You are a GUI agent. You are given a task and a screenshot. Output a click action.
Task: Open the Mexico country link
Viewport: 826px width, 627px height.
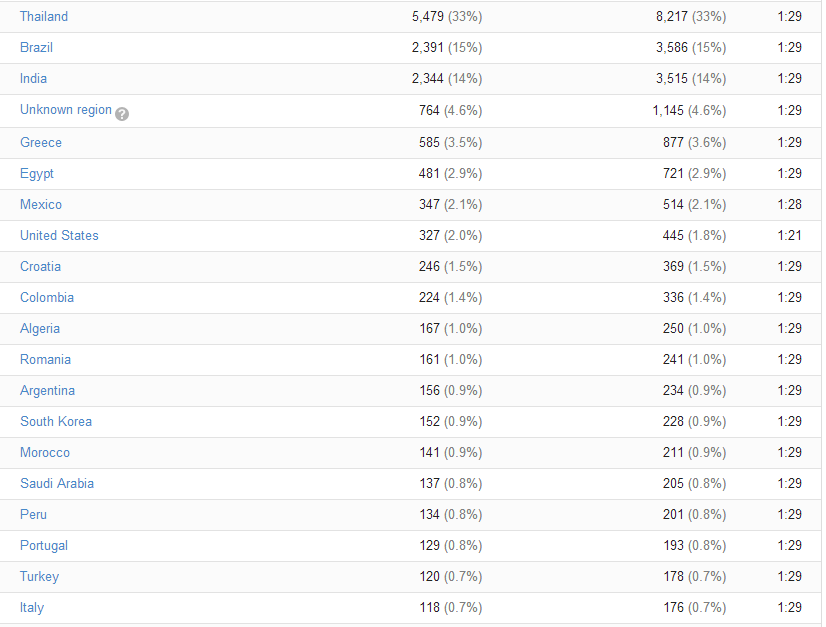(41, 204)
